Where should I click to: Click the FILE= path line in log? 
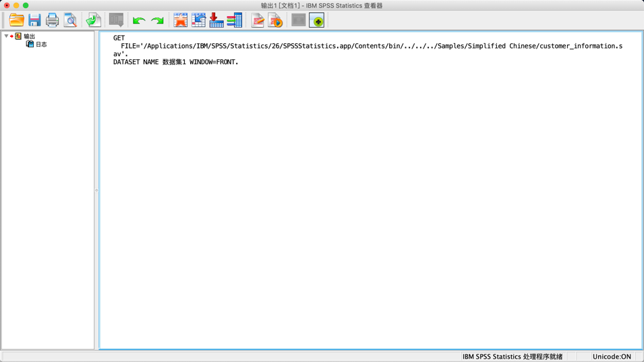pos(372,46)
